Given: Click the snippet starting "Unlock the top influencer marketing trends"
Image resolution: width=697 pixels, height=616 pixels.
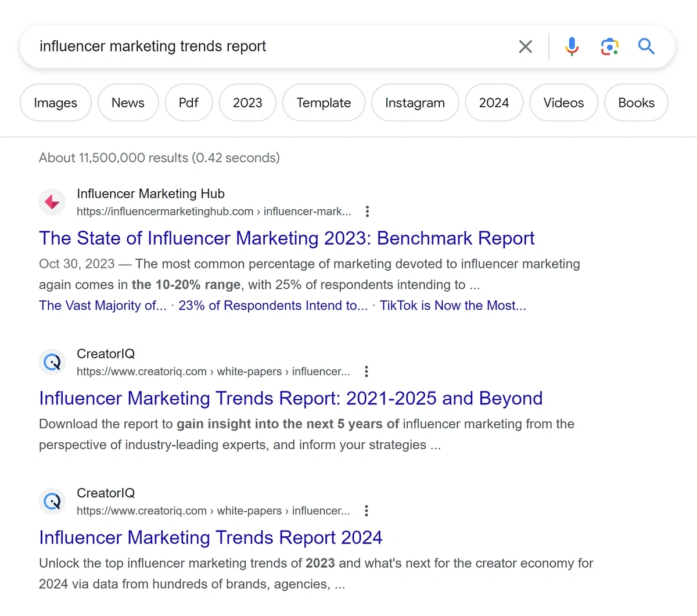Looking at the screenshot, I should point(316,574).
